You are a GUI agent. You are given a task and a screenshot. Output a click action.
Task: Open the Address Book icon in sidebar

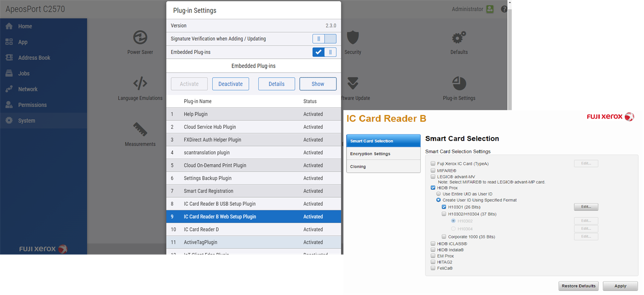tap(9, 57)
